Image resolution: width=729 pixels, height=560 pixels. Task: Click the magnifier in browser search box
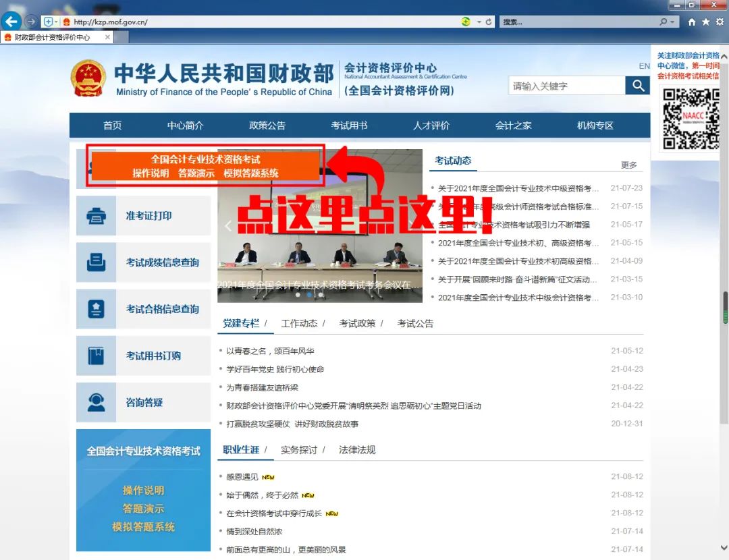pos(664,22)
